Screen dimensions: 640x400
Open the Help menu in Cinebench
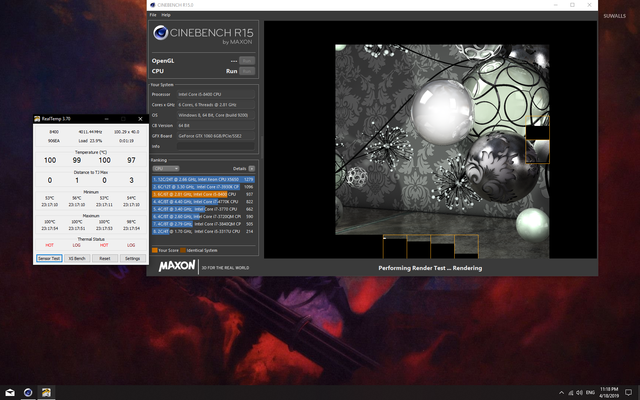[166, 15]
